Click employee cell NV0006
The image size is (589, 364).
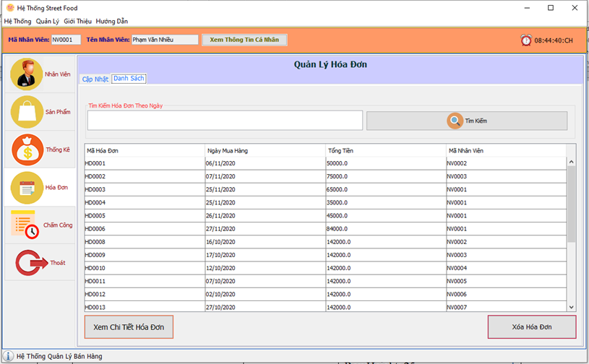[506, 294]
